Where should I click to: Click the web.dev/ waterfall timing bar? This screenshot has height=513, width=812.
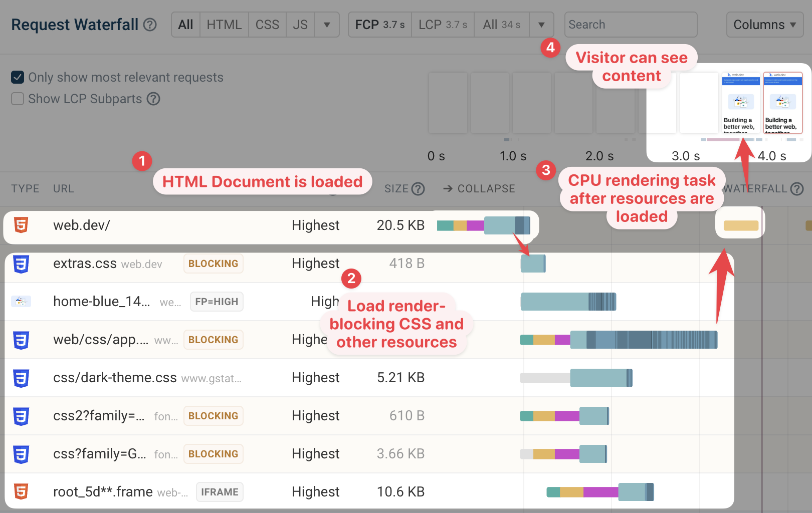point(484,225)
